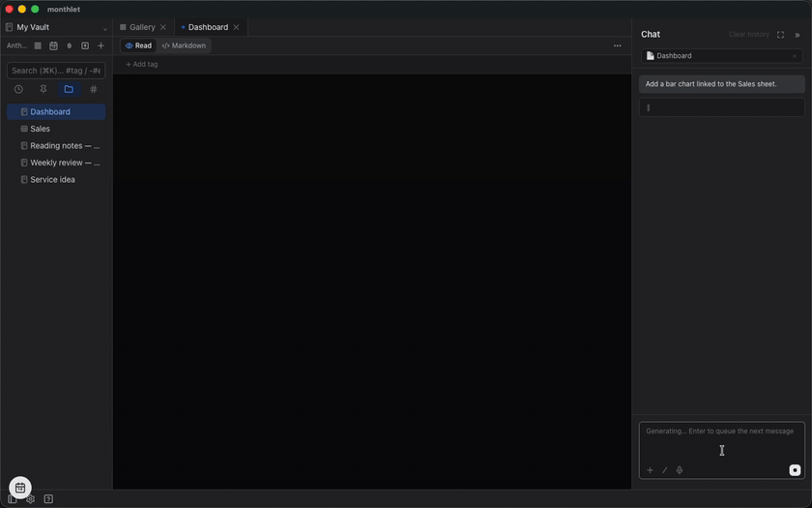Collapse the chat panel with double chevron

pyautogui.click(x=797, y=35)
